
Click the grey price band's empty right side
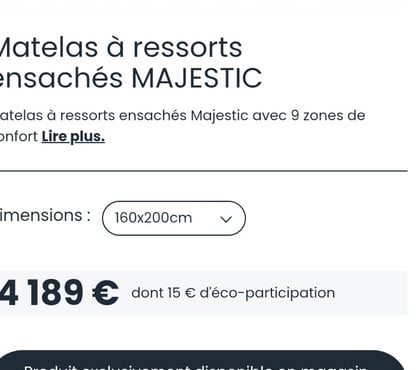pyautogui.click(x=371, y=293)
